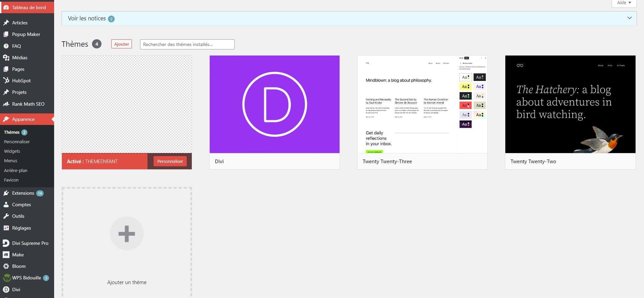
Task: Click the Ajouter un thème text
Action: 127,282
